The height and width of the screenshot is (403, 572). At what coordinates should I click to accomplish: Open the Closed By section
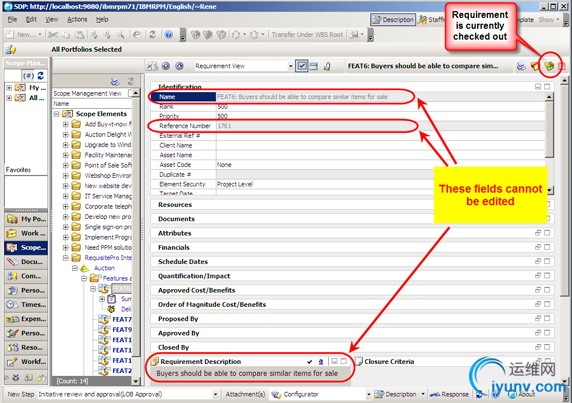click(x=173, y=347)
